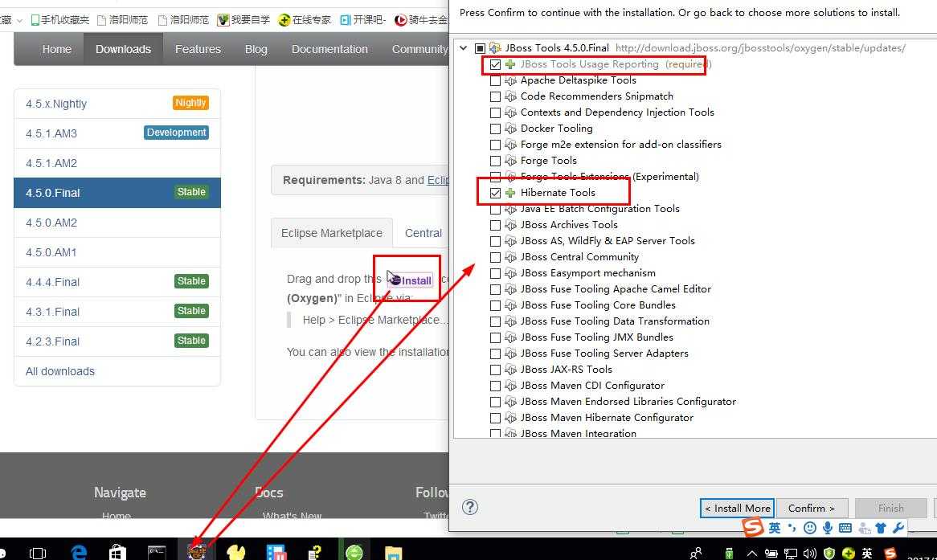Check the JBoss Central Community checkbox
The height and width of the screenshot is (560, 937).
click(x=495, y=257)
